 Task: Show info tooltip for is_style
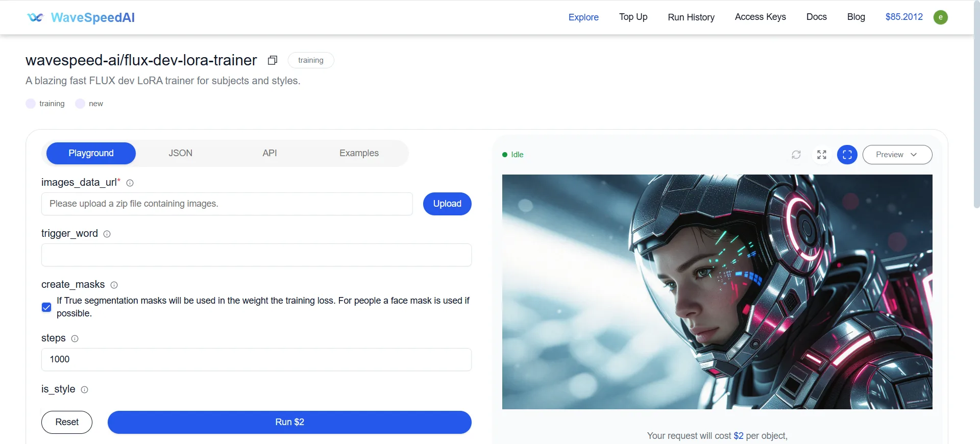85,389
